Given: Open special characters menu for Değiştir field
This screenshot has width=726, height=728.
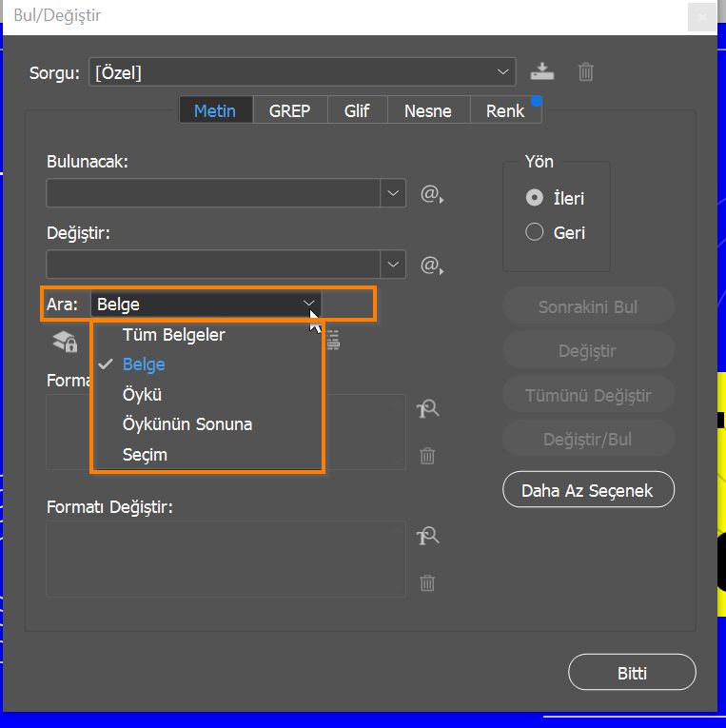Looking at the screenshot, I should point(432,266).
